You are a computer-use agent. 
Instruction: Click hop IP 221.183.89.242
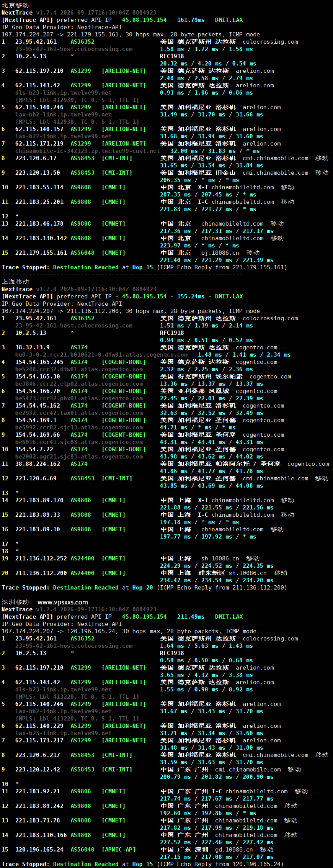(x=39, y=806)
